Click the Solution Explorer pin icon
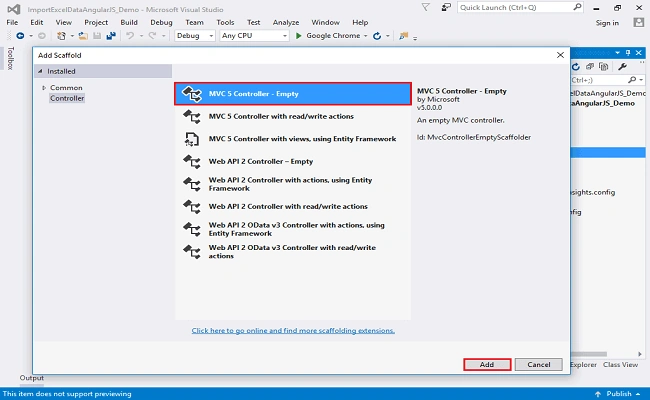Image resolution: width=650 pixels, height=400 pixels. coord(628,53)
